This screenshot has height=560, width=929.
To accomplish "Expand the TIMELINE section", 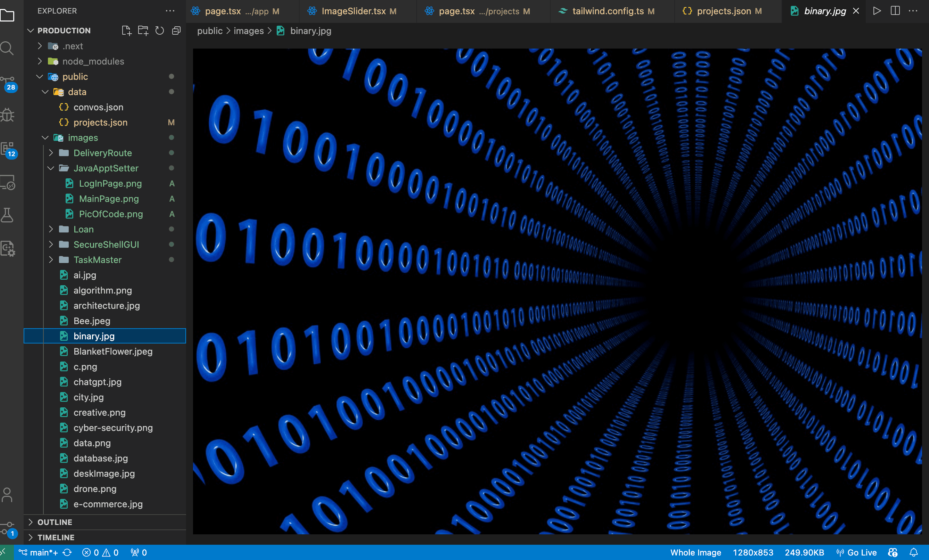I will 105,537.
